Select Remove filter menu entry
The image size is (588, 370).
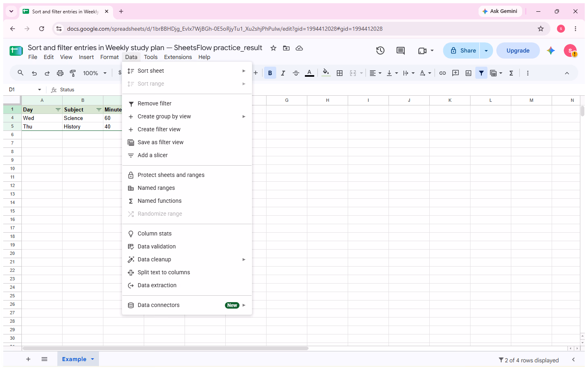[x=187, y=103]
